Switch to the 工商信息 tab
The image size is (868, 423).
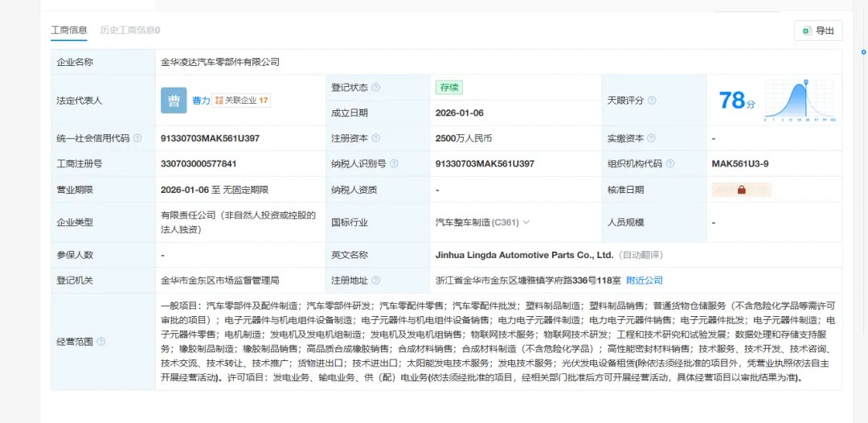70,30
